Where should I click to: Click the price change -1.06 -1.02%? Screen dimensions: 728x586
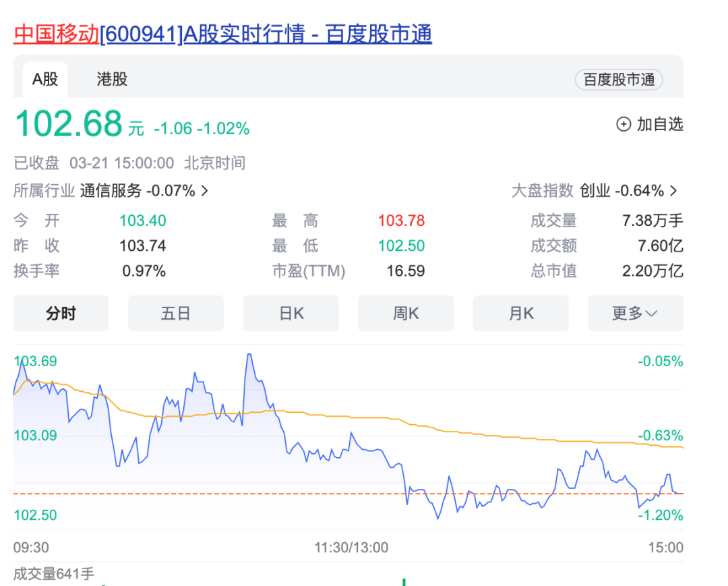tap(202, 129)
